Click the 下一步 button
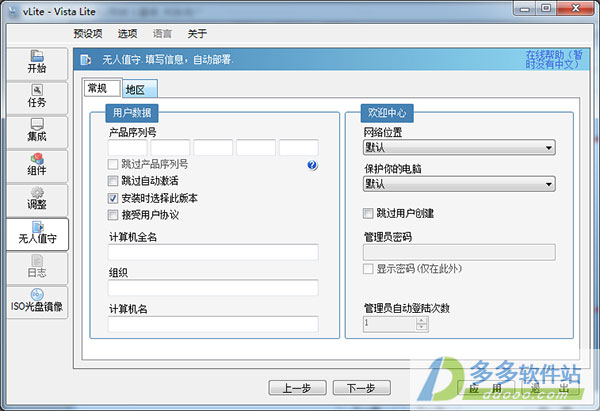This screenshot has width=600, height=411. (362, 388)
